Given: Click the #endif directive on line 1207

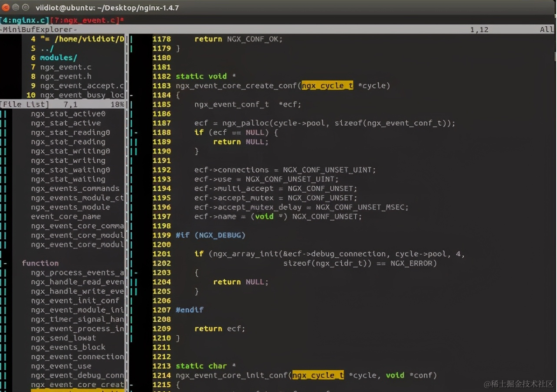Looking at the screenshot, I should pyautogui.click(x=190, y=310).
